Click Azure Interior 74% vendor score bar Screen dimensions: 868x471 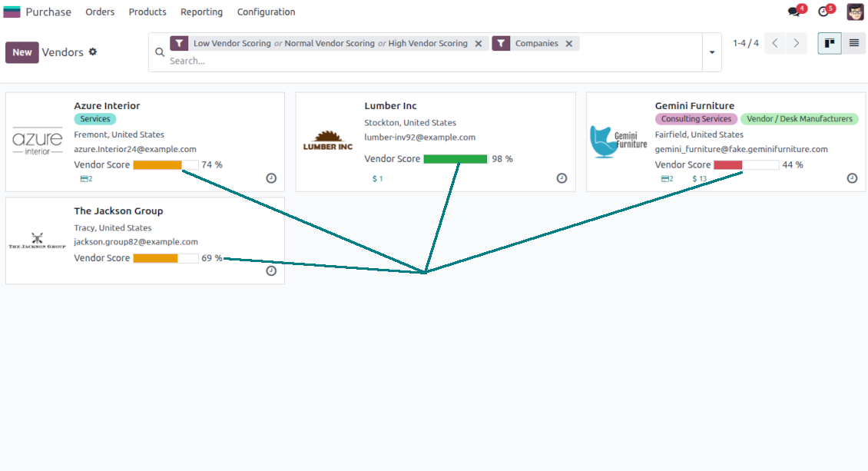point(165,165)
